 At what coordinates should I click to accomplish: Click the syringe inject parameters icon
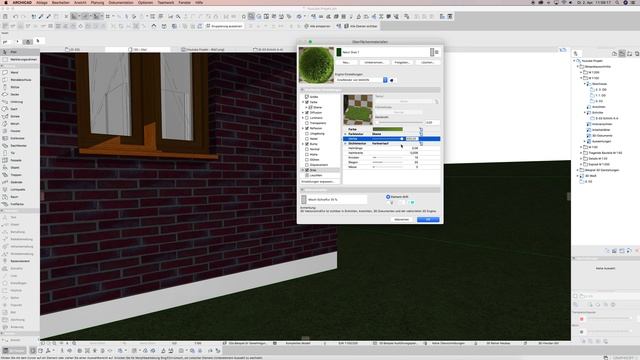click(49, 16)
